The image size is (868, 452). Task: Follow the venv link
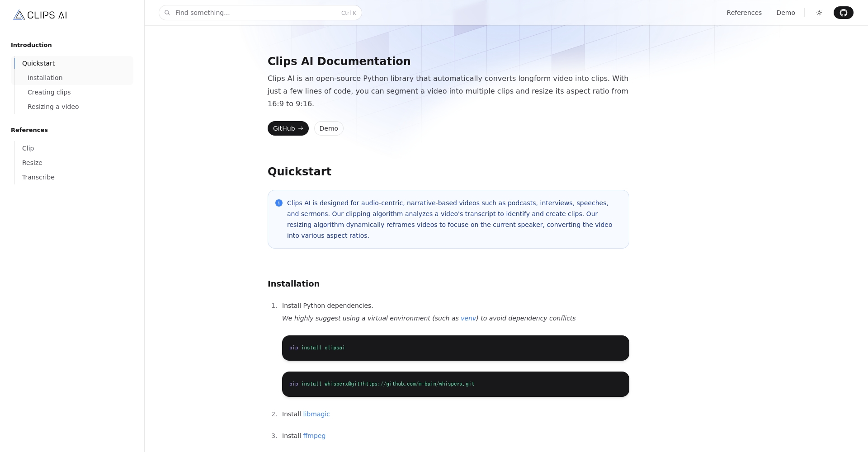[468, 318]
